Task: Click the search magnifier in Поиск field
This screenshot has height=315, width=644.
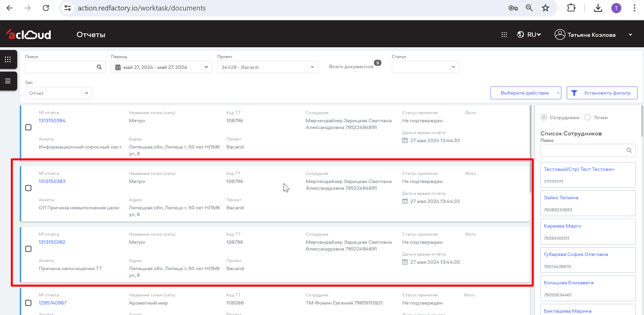Action: point(99,67)
